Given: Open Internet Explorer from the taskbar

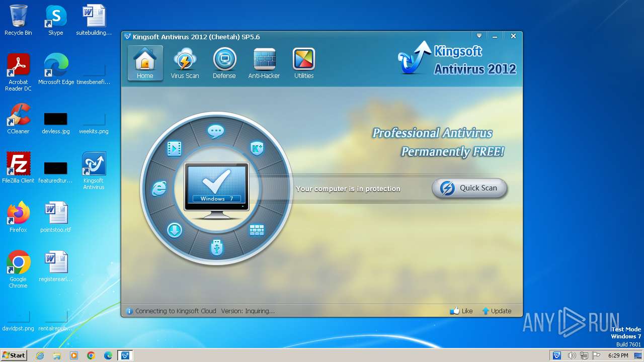Looking at the screenshot, I should 40,355.
